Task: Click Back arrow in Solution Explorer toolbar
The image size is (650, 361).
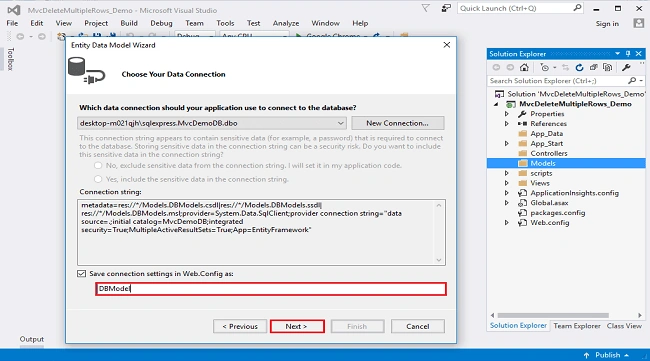Action: pos(496,67)
